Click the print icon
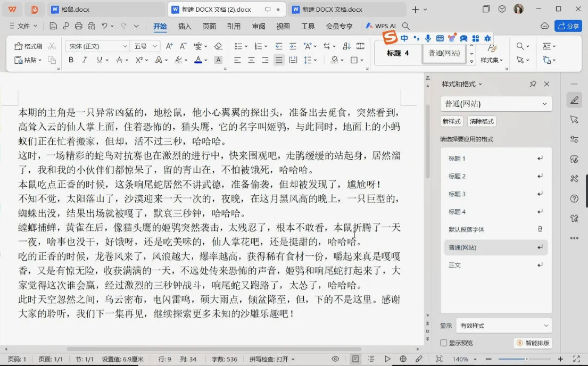 click(x=78, y=26)
